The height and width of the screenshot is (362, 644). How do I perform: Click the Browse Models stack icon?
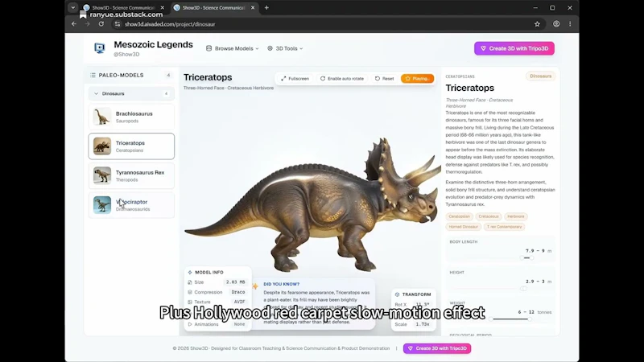(208, 48)
